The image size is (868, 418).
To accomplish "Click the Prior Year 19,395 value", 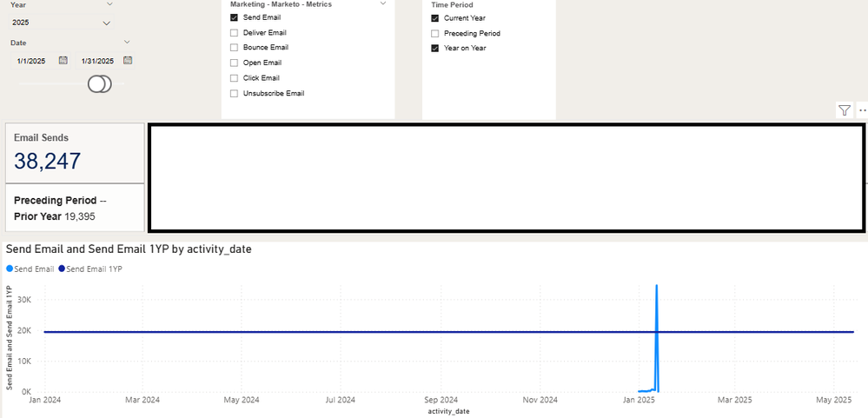I will 54,216.
